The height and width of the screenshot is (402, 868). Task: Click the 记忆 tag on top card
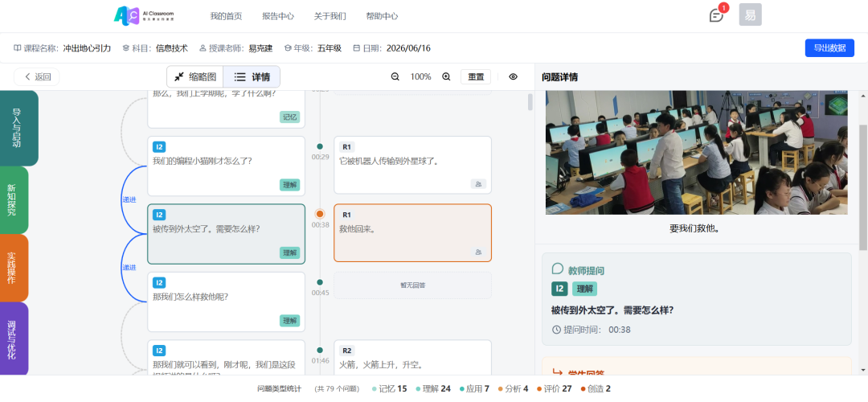289,117
